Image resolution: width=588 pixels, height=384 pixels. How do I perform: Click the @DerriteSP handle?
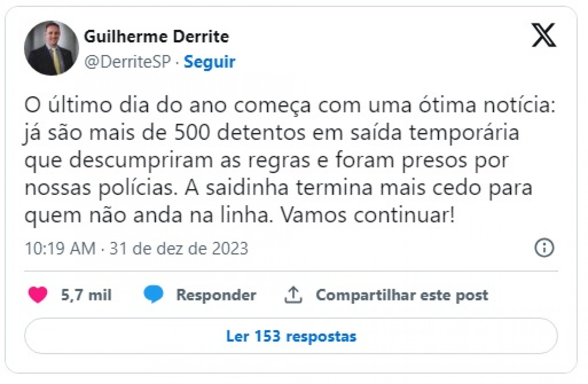click(127, 62)
